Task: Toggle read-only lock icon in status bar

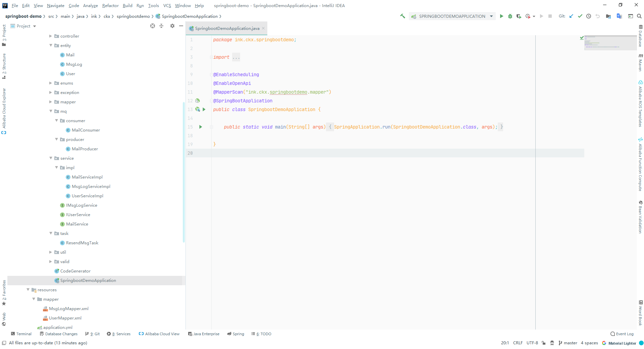Action: (x=544, y=343)
